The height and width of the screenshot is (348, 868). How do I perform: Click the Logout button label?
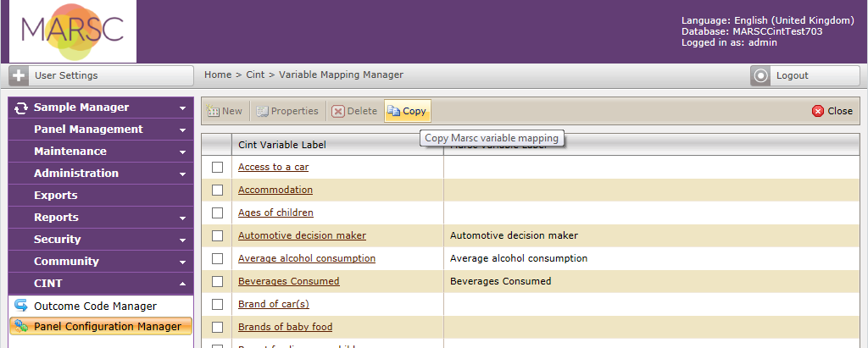(793, 76)
